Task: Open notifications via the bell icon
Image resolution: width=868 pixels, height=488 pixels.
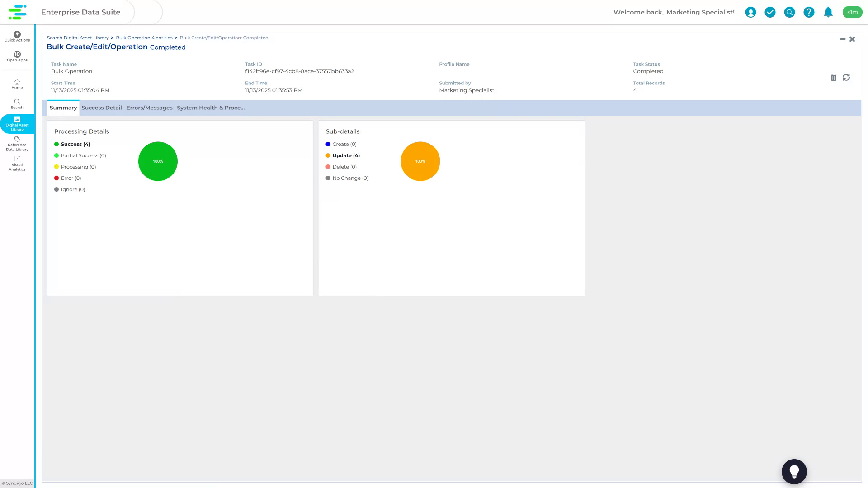Action: click(828, 12)
